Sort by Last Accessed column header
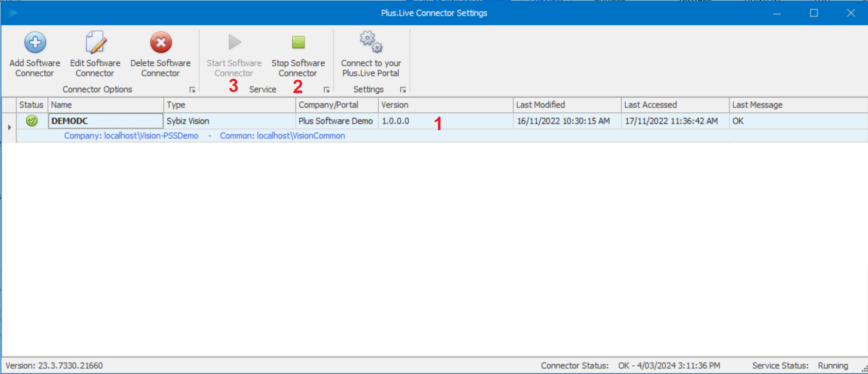The width and height of the screenshot is (868, 374). pyautogui.click(x=675, y=105)
